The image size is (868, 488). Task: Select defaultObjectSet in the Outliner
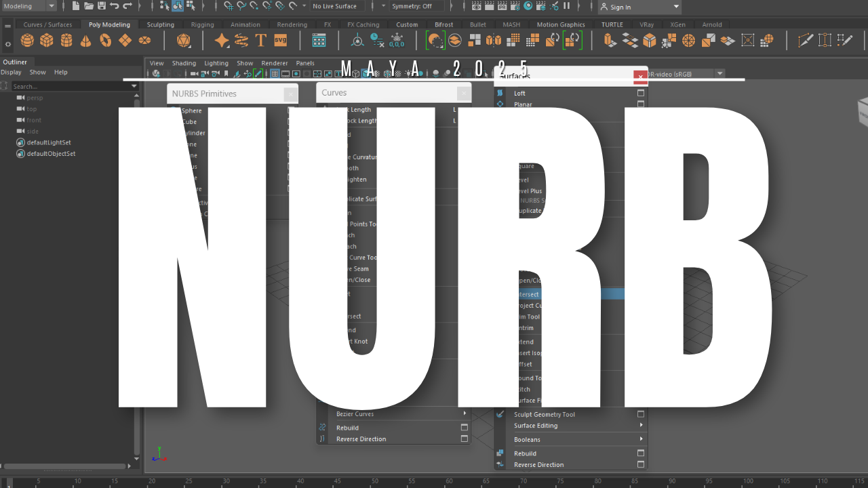click(51, 154)
